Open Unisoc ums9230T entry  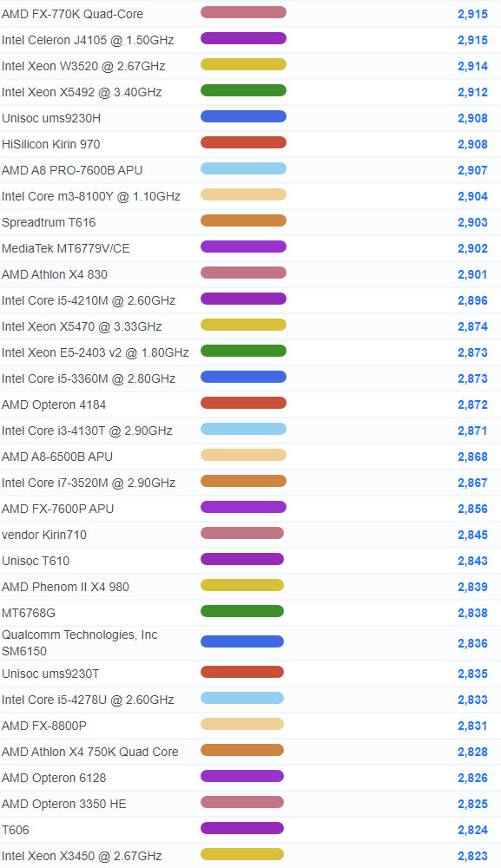click(x=50, y=674)
